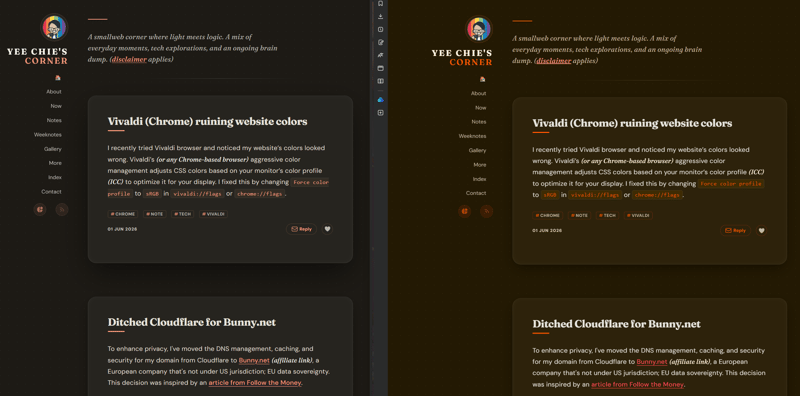Open the Translate panel icon in the sidebar
The width and height of the screenshot is (800, 396).
[x=381, y=55]
